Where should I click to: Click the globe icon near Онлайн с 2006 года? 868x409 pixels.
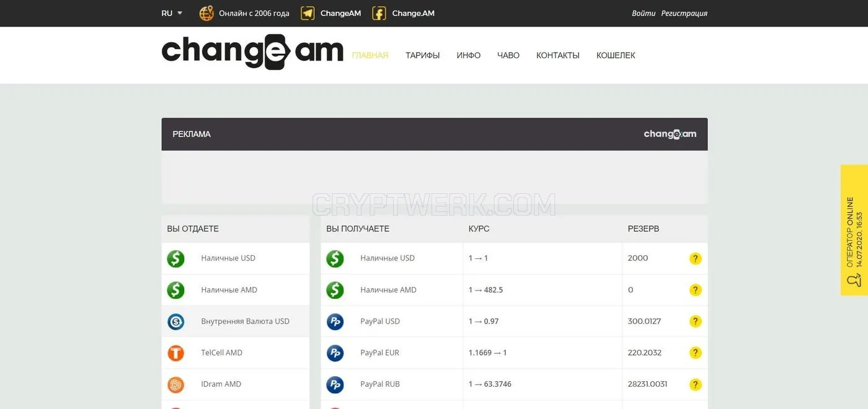tap(206, 13)
